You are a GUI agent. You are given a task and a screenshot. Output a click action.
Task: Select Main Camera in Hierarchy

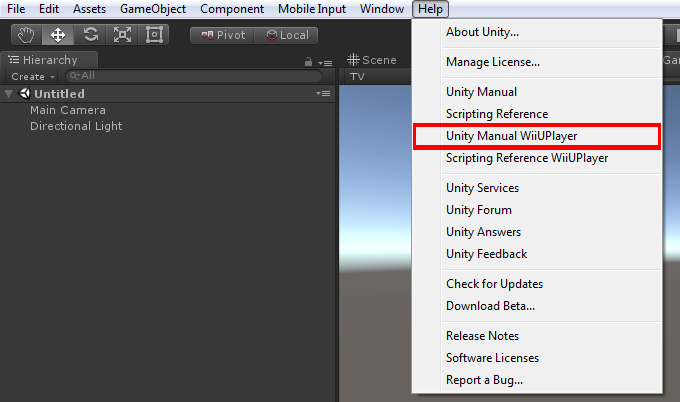(x=68, y=110)
